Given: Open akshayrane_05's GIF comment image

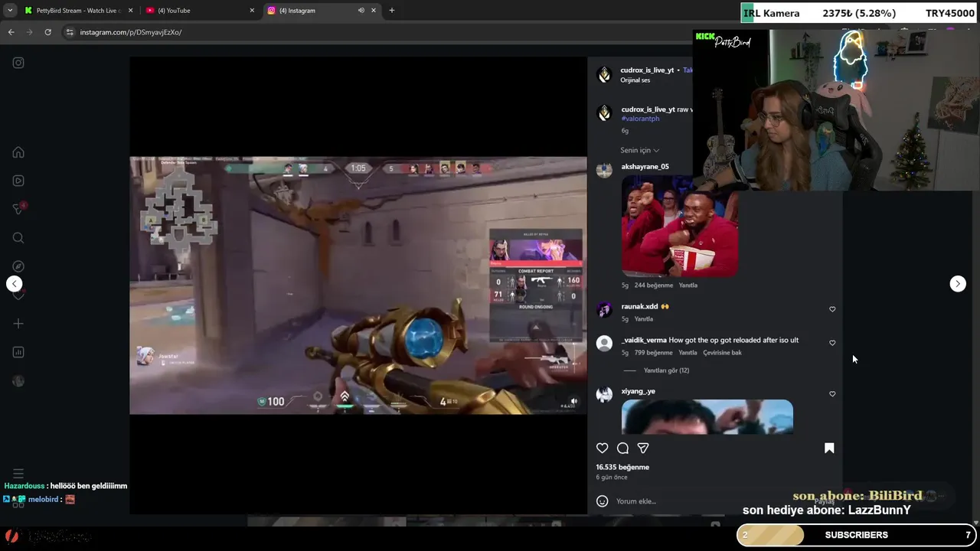Looking at the screenshot, I should 680,227.
